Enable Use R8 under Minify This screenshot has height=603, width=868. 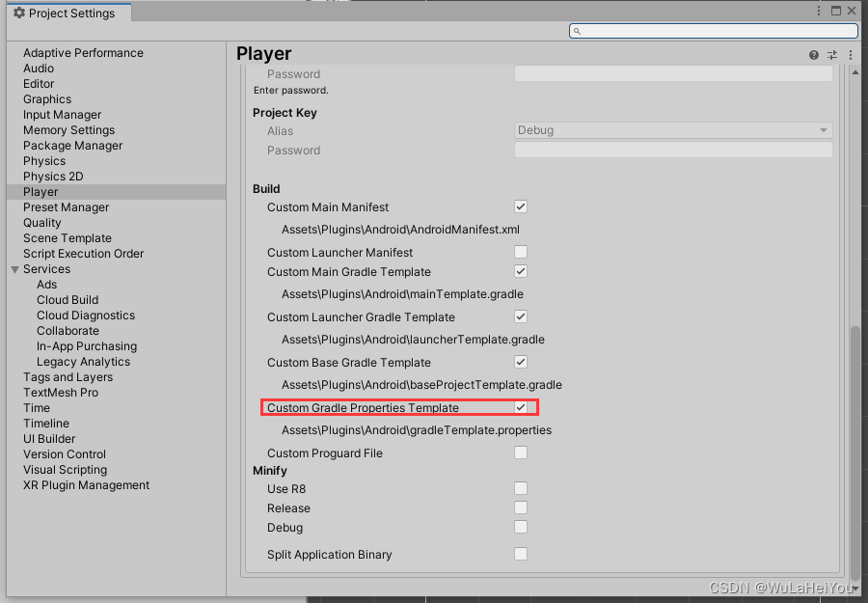[520, 488]
